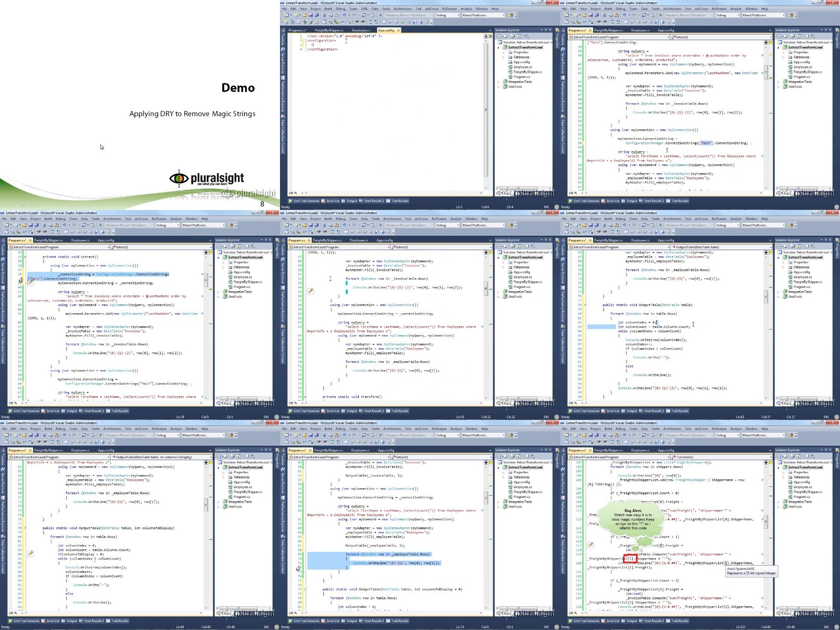Open OutputTable member dropdown, window at Ln 82
840x630 pixels.
click(722, 247)
